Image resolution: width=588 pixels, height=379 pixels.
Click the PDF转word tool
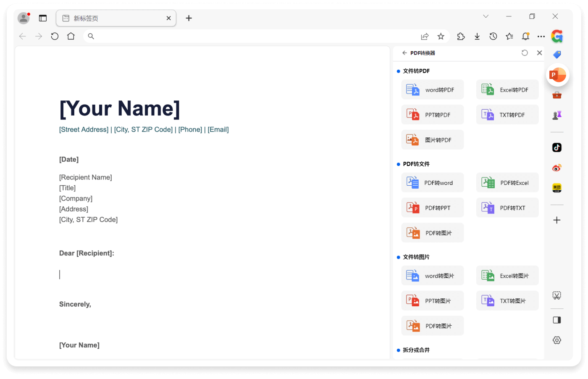click(x=432, y=183)
